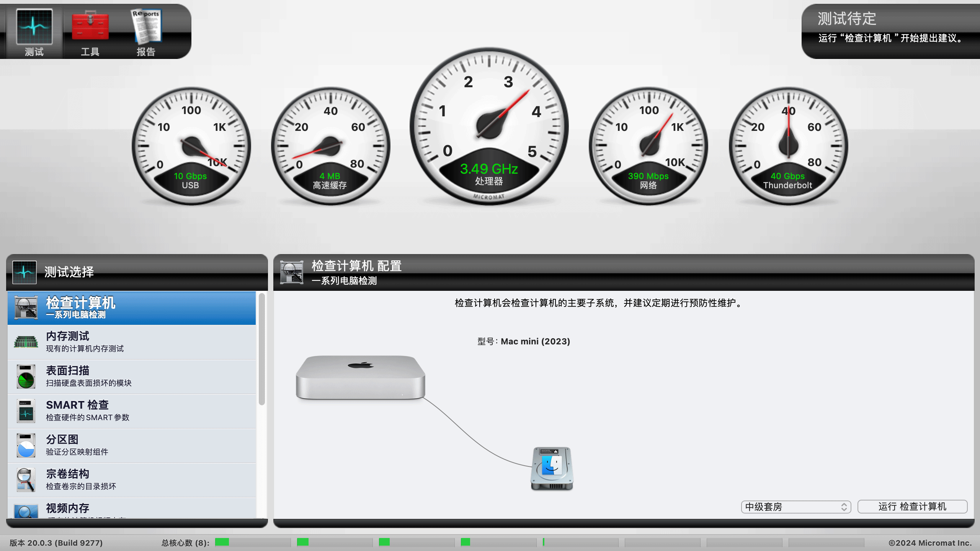Click the 宗卷结构 magnifier icon

26,480
